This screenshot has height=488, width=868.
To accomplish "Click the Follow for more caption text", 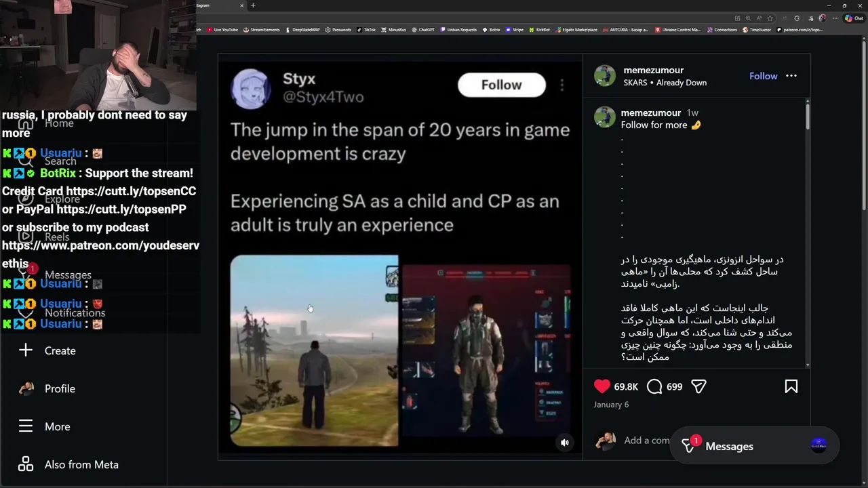I will pyautogui.click(x=660, y=125).
